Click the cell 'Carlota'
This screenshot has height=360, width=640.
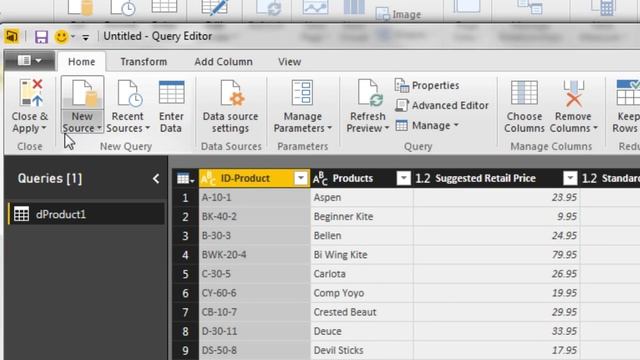pyautogui.click(x=362, y=274)
